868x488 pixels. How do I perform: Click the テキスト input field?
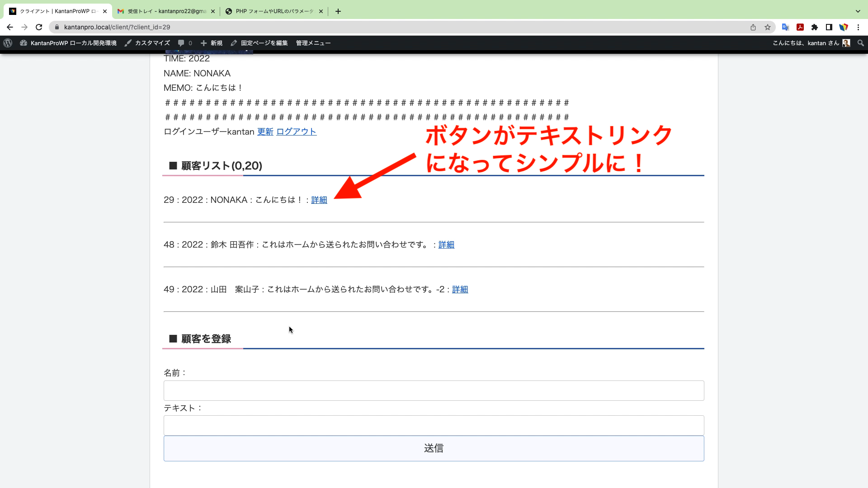click(434, 425)
